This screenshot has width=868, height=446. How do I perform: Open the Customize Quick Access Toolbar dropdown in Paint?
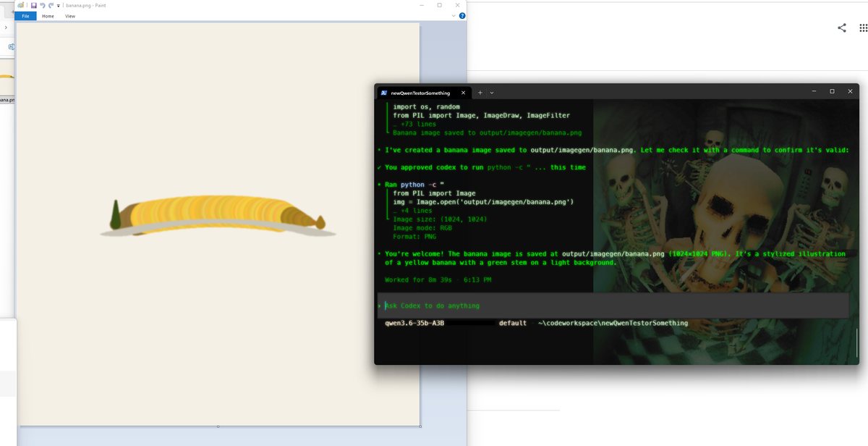click(x=58, y=5)
